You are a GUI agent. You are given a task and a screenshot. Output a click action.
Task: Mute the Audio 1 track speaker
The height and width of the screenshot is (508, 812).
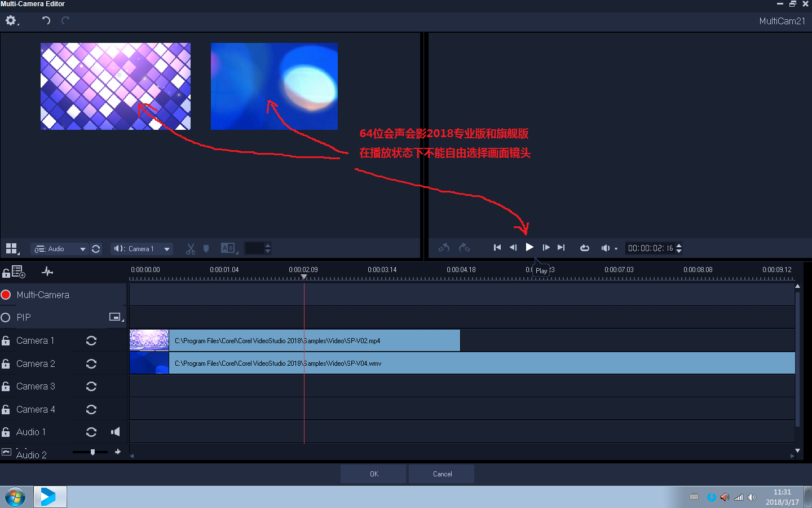click(x=116, y=432)
